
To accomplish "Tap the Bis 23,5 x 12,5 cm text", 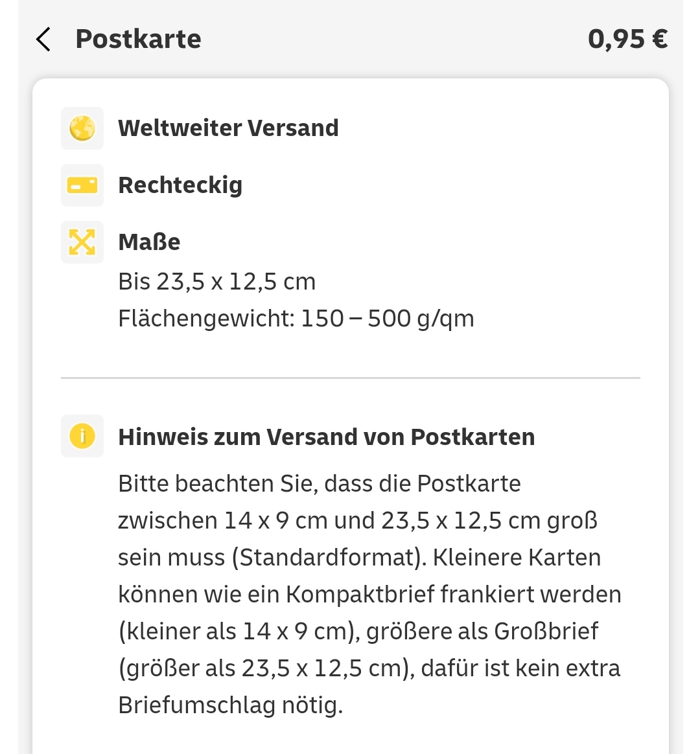I will coord(217,282).
